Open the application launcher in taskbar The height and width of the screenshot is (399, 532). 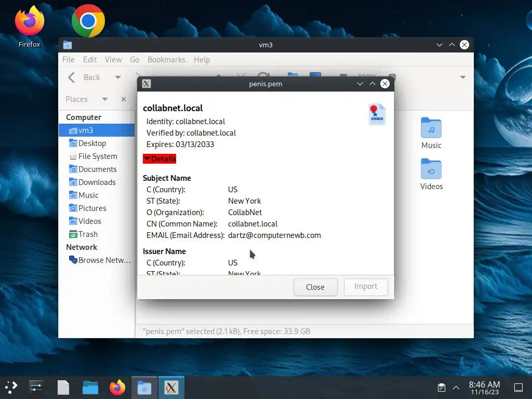coord(11,387)
